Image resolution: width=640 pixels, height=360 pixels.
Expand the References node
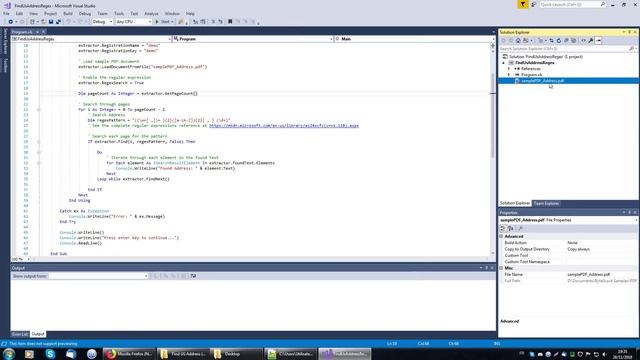click(509, 69)
